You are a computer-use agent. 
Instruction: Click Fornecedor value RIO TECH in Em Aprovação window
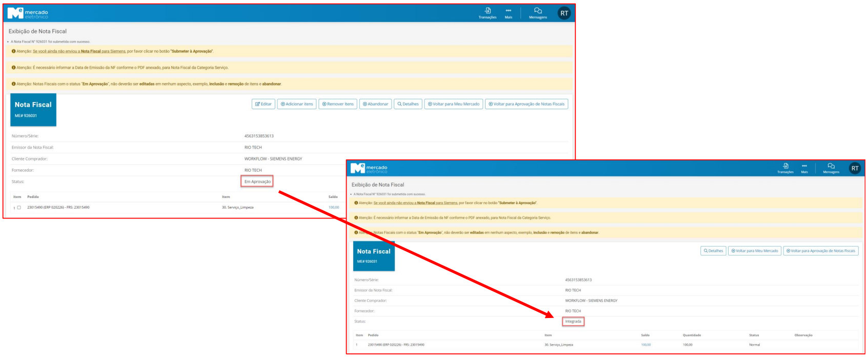tap(253, 170)
